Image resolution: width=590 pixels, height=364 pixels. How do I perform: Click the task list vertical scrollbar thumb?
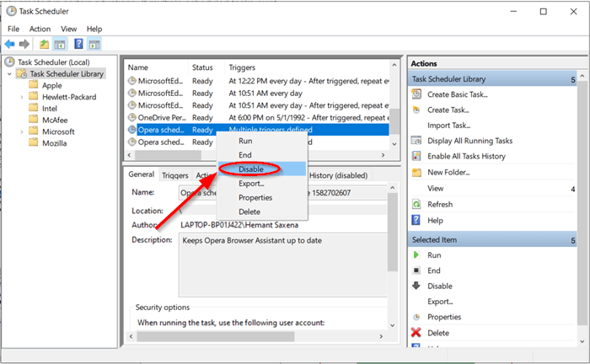pos(394,121)
